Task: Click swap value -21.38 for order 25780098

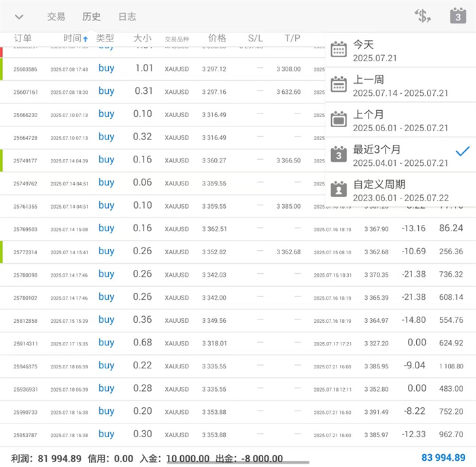Action: click(413, 274)
